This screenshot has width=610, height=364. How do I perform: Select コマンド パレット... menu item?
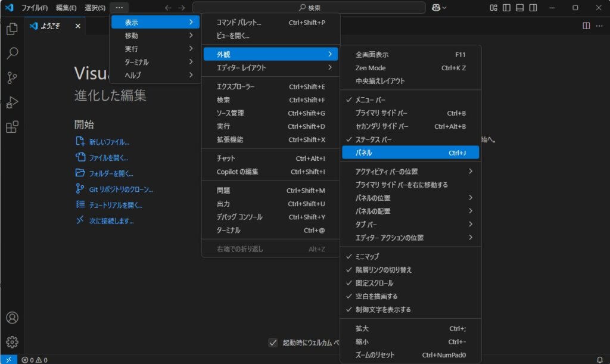tap(271, 23)
